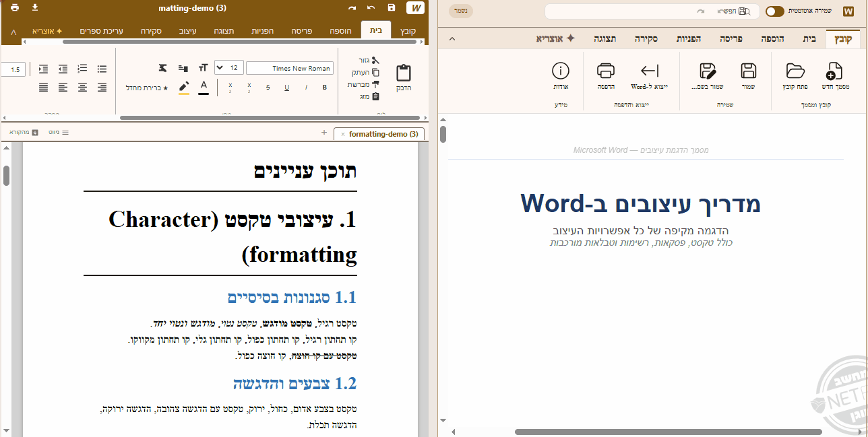Select the formatting-demo (3) document tab
This screenshot has width=868, height=437.
tap(379, 134)
